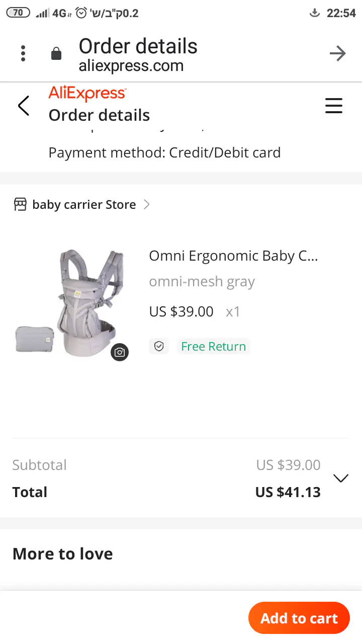Expand the order total breakdown chevron
The height and width of the screenshot is (644, 362).
341,478
